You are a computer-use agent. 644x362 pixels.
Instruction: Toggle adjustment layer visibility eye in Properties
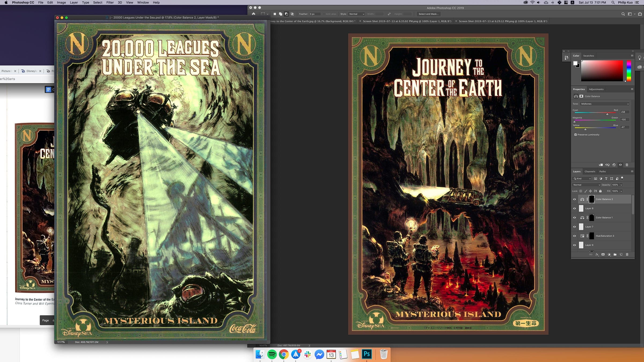[x=620, y=165]
